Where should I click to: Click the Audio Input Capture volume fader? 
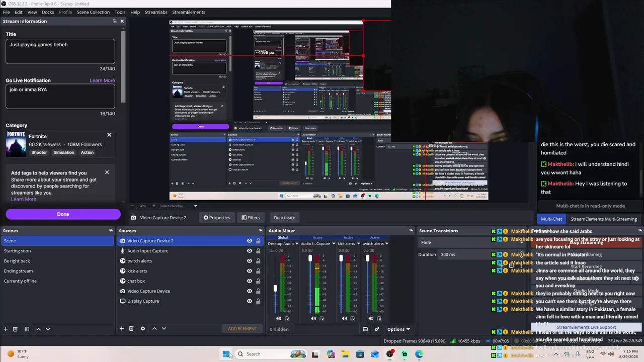click(310, 258)
